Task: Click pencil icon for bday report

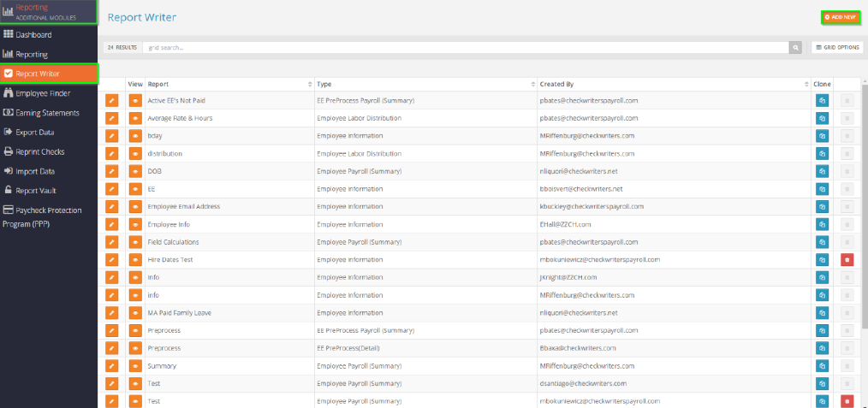Action: click(x=112, y=136)
